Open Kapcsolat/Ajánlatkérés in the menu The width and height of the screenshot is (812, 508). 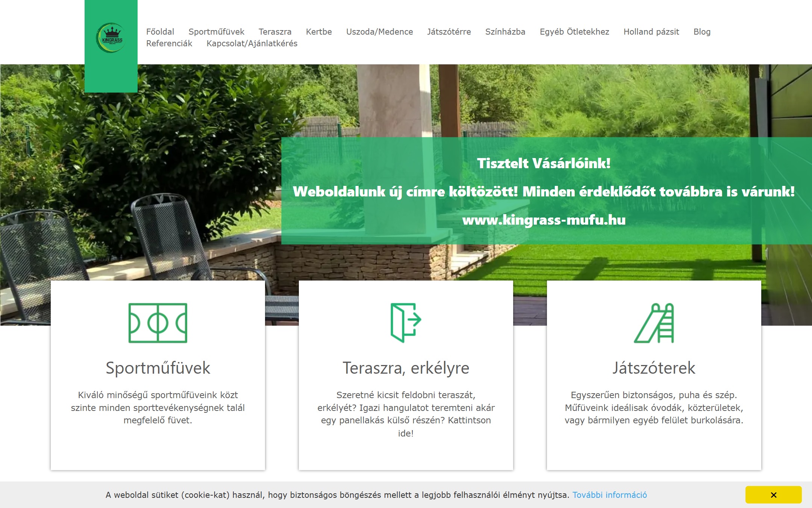click(252, 43)
